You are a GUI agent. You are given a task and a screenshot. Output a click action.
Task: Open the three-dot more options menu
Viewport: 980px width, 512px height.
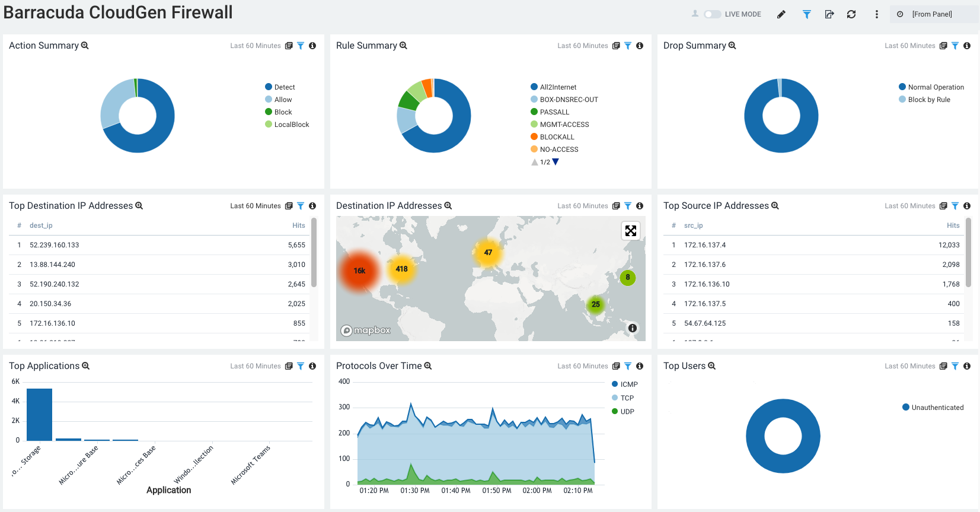point(877,14)
